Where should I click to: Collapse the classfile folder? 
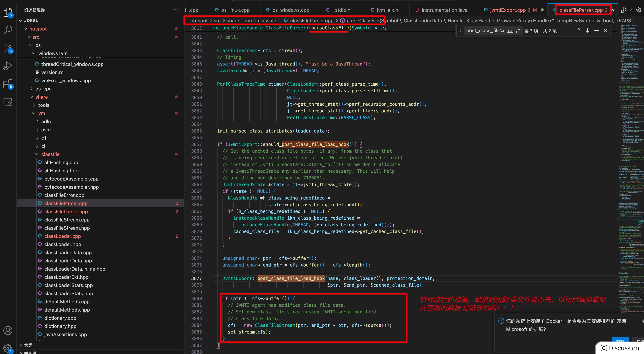click(x=37, y=154)
